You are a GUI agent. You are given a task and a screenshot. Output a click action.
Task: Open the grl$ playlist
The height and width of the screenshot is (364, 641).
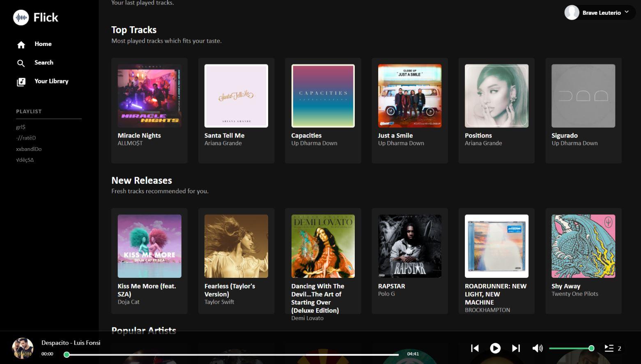[21, 127]
